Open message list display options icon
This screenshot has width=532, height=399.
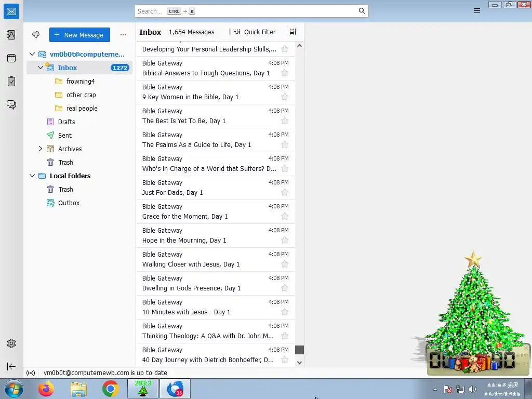[x=293, y=32]
